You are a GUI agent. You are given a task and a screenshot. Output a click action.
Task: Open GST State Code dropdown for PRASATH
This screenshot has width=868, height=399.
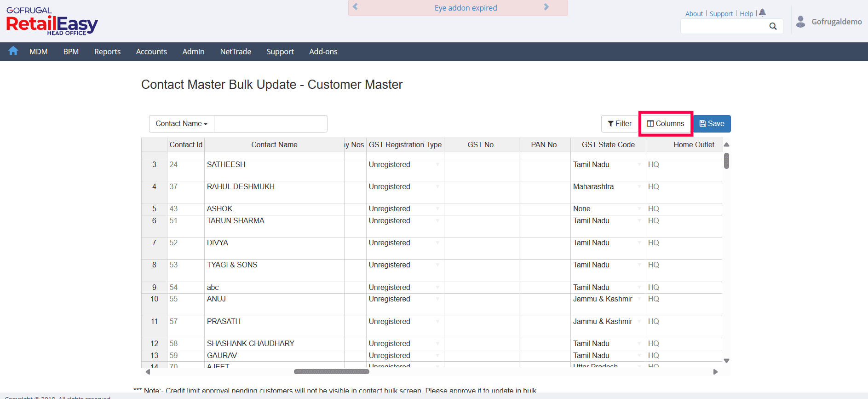(x=639, y=321)
